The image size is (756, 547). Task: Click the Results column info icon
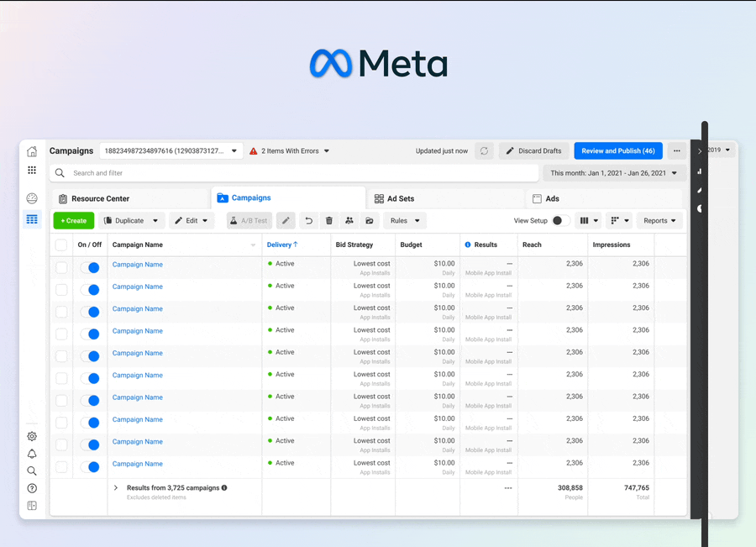point(468,245)
